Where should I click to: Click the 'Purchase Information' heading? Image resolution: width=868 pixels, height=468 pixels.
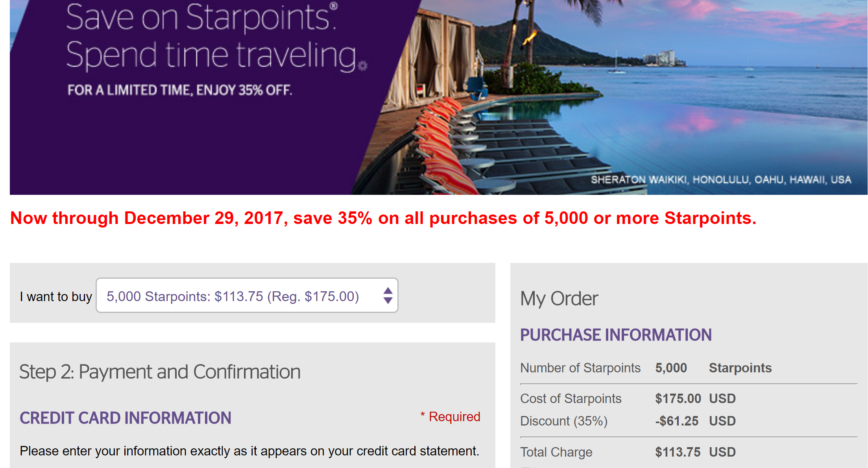click(616, 335)
